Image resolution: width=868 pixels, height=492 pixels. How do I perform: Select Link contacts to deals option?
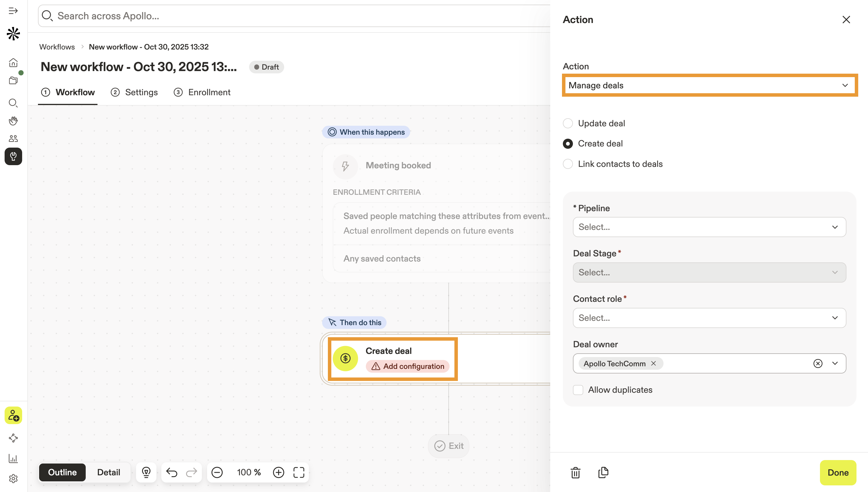(x=568, y=164)
